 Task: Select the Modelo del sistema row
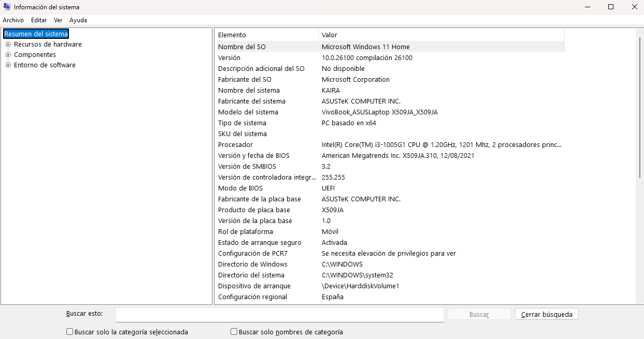(x=390, y=112)
